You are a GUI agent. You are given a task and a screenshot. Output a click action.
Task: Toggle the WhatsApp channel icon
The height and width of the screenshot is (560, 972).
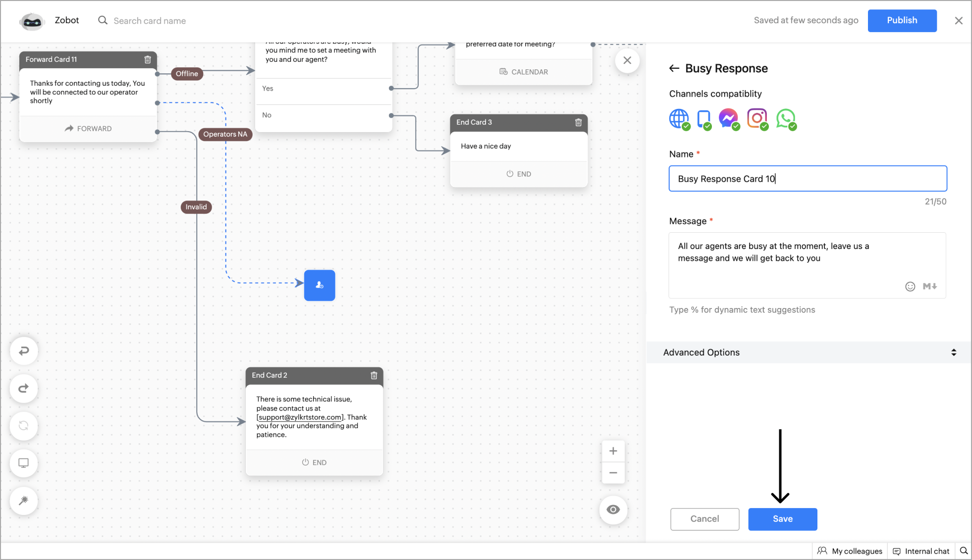click(786, 119)
